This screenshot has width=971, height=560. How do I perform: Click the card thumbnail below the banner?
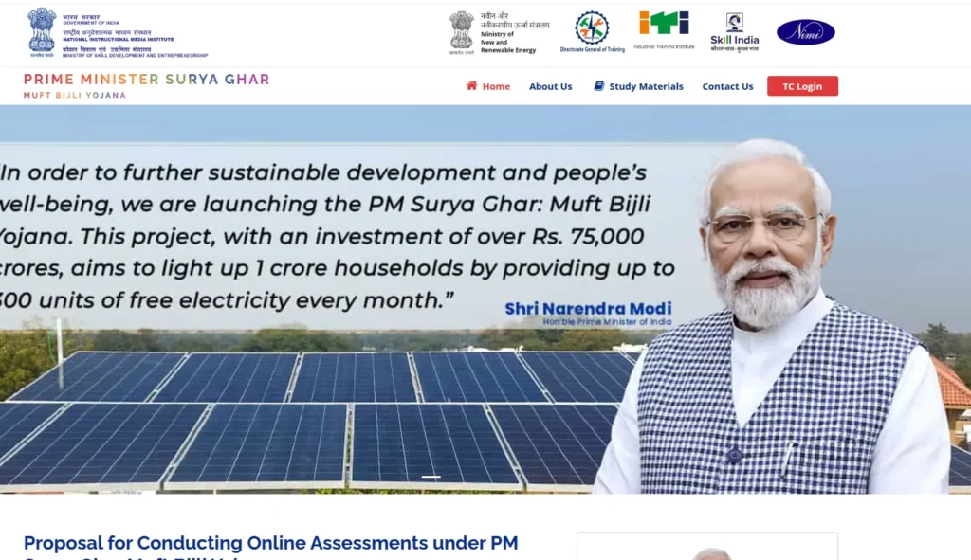[x=706, y=550]
